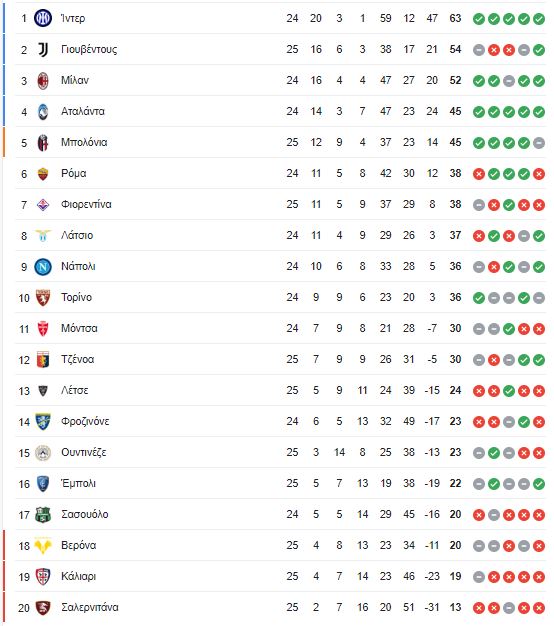Select the Milan team crest
The height and width of the screenshot is (626, 554).
coord(43,81)
